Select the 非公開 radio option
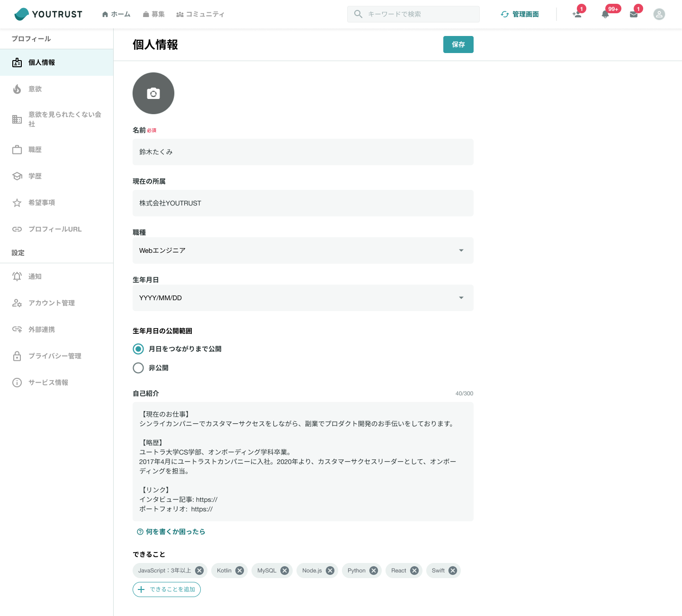 pos(138,368)
